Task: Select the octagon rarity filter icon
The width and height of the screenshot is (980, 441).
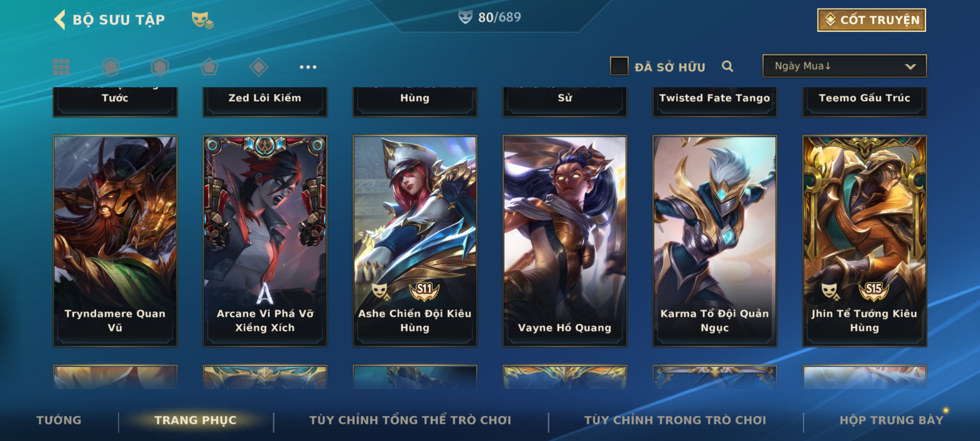Action: point(111,67)
